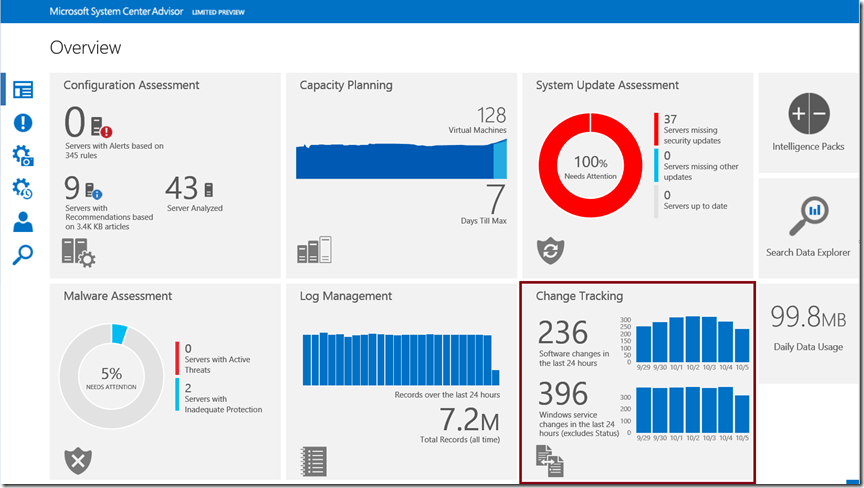The width and height of the screenshot is (864, 488).
Task: Open the Overview dashboard sidebar icon
Action: pos(22,89)
